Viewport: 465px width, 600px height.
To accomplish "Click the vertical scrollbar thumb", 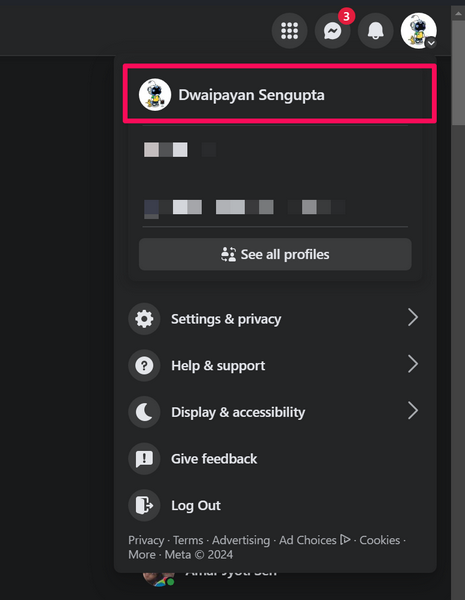I will [458, 73].
